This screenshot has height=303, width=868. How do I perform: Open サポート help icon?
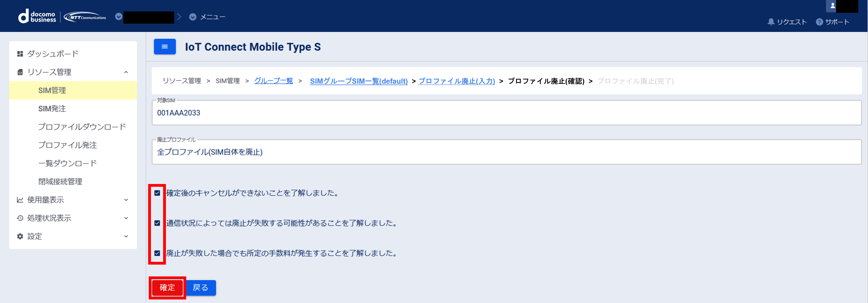pyautogui.click(x=819, y=22)
